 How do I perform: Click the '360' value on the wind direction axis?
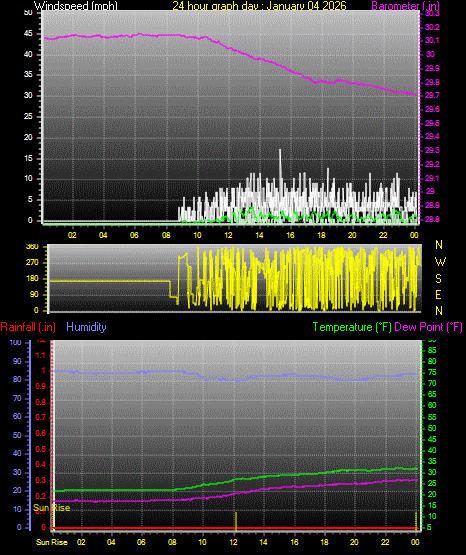point(32,247)
